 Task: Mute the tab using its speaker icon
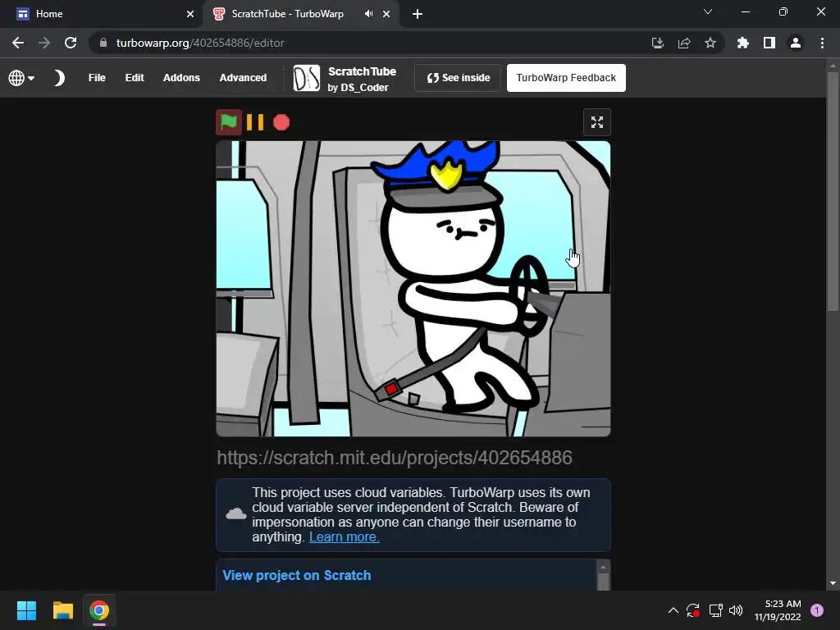368,14
